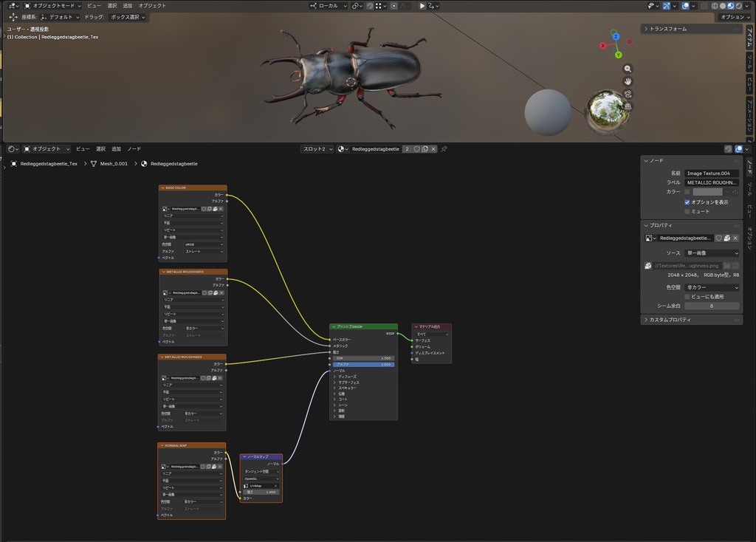
Task: Click the play animation icon in header
Action: click(422, 6)
